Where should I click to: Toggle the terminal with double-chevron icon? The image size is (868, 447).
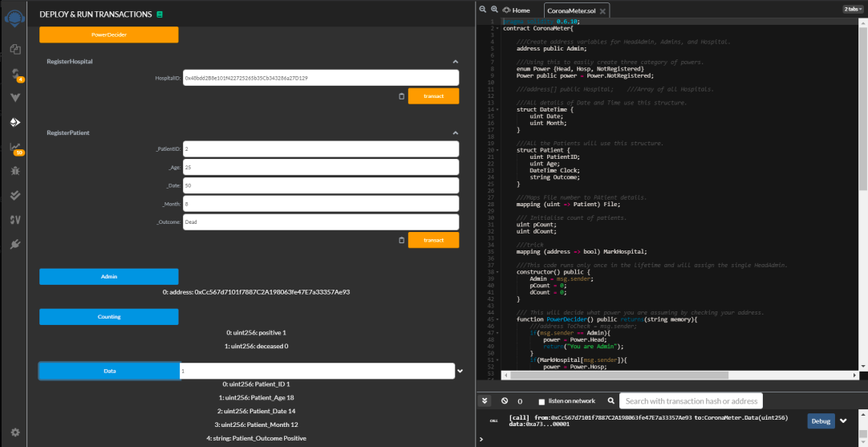[x=485, y=400]
